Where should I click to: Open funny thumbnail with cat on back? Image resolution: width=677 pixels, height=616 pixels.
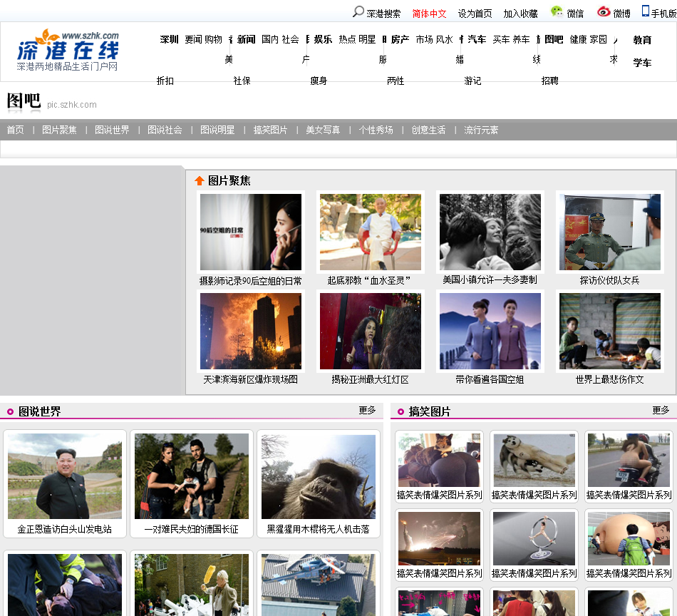[439, 461]
